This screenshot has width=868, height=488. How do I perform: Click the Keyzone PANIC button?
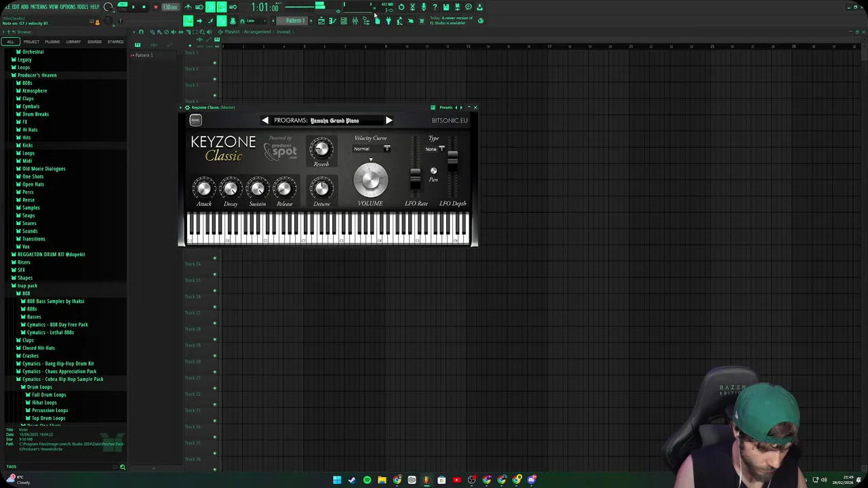tap(195, 120)
